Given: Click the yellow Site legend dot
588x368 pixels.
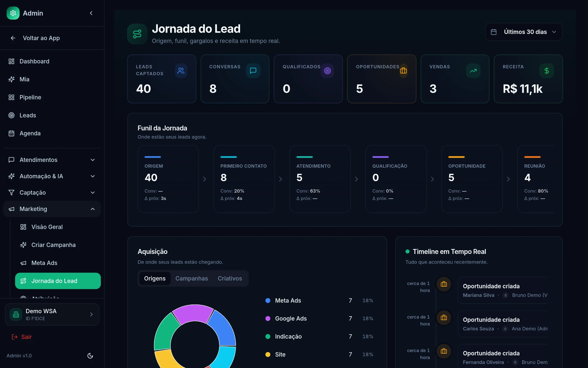Looking at the screenshot, I should click(268, 355).
